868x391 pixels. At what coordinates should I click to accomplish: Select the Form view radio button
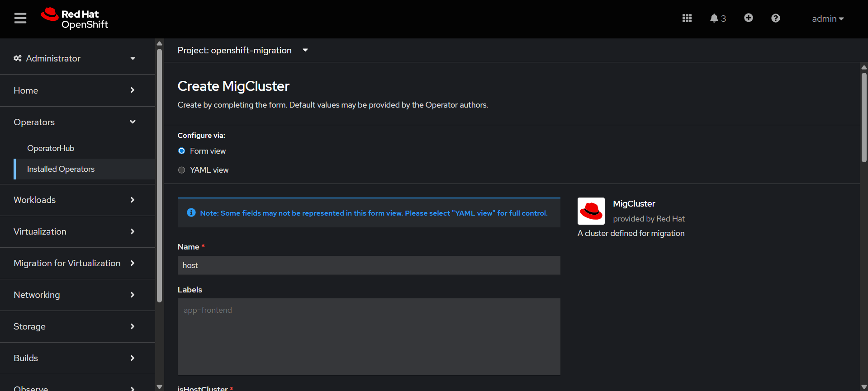click(x=182, y=151)
